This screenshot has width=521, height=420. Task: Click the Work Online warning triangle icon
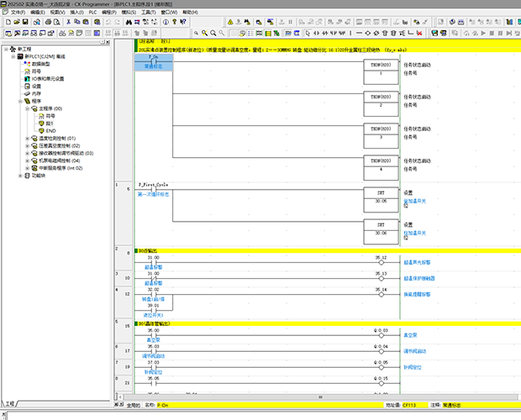[230, 22]
